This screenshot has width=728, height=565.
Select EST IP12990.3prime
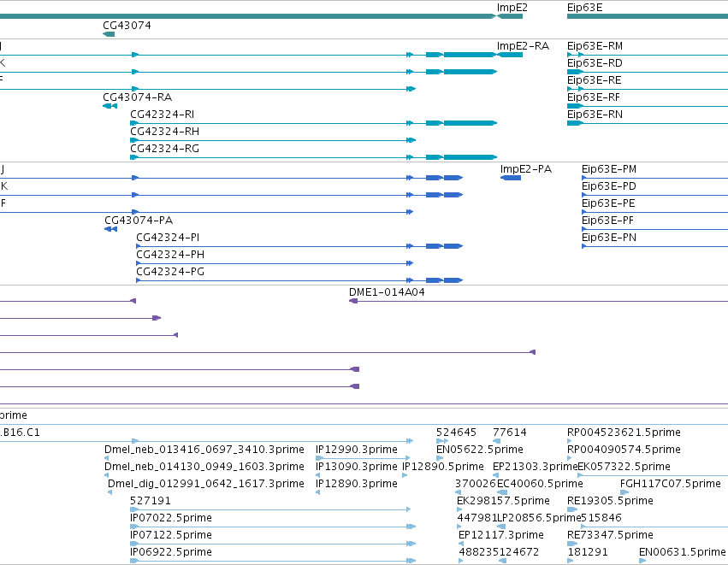pyautogui.click(x=357, y=450)
